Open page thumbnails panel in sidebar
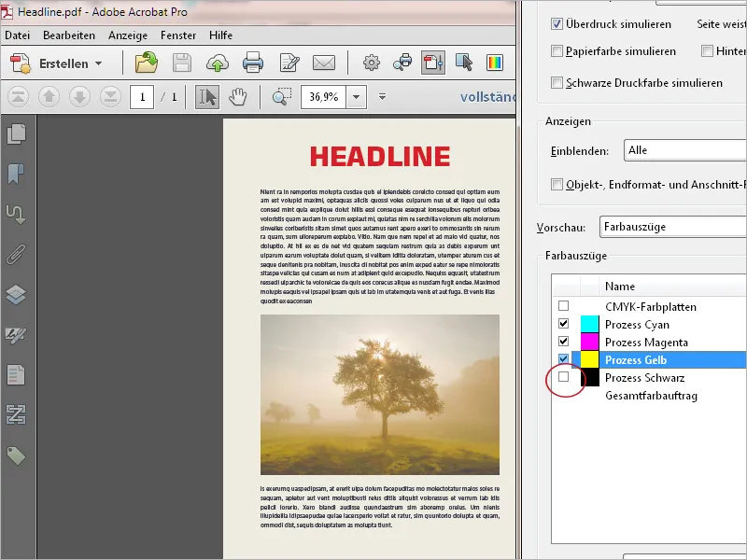 16,133
